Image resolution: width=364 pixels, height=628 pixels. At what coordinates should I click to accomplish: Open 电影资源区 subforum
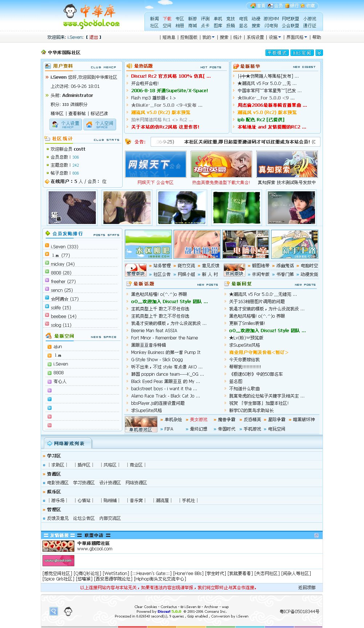[x=58, y=482]
